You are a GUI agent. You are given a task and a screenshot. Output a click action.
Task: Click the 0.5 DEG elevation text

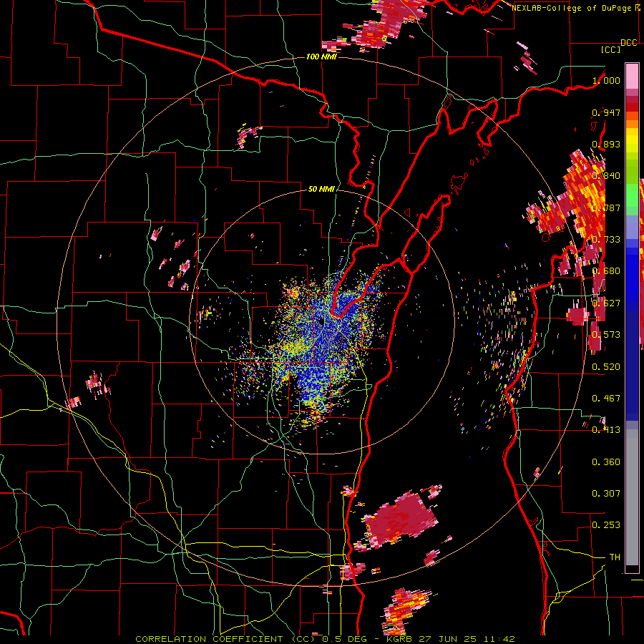coord(343,639)
